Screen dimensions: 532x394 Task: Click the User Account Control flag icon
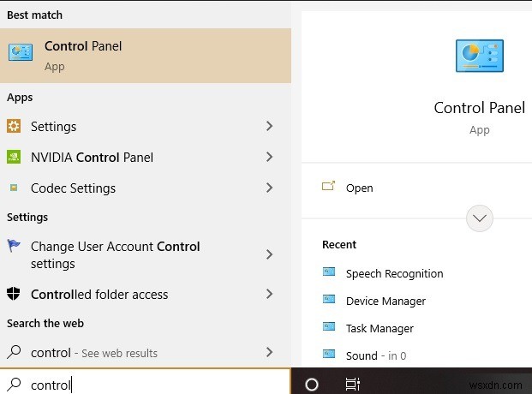pyautogui.click(x=14, y=246)
